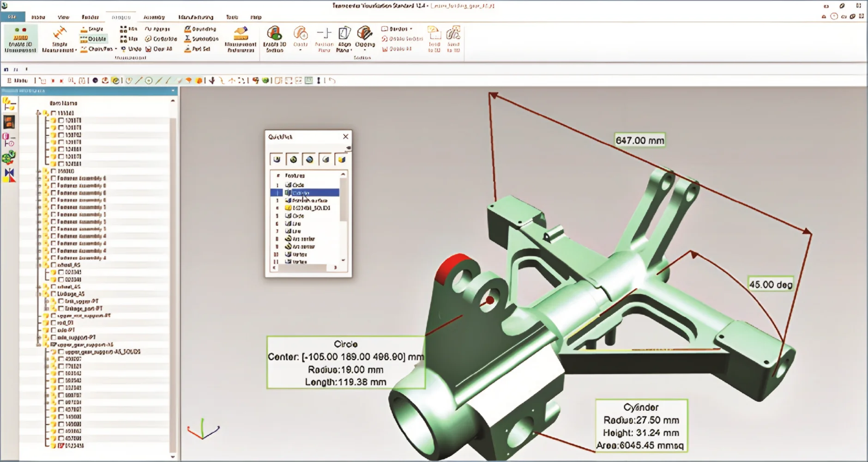Open the Simple Measurement dropdown arrow
This screenshot has height=462, width=868.
click(76, 50)
